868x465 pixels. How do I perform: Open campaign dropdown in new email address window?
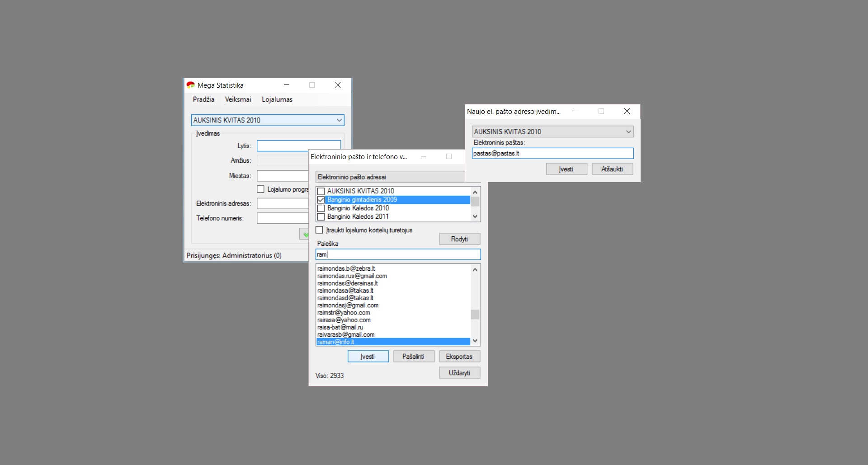pos(628,132)
